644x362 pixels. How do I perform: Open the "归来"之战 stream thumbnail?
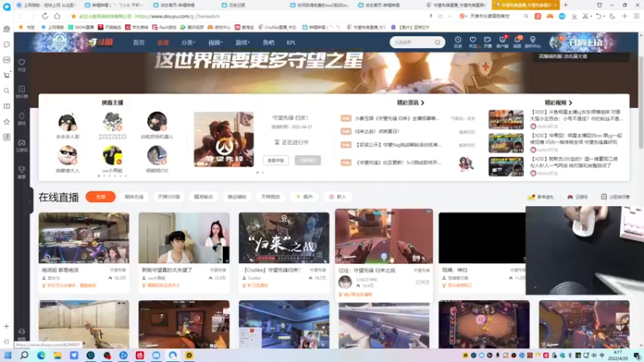(x=284, y=237)
